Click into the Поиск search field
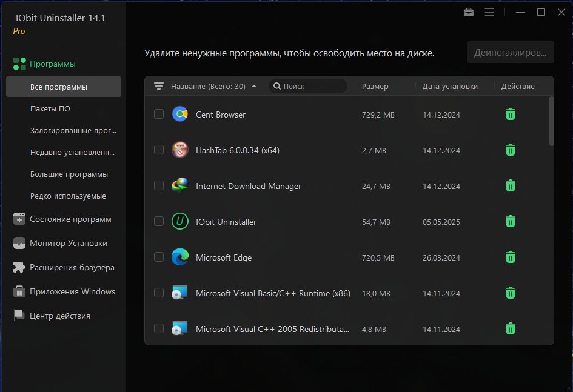This screenshot has width=573, height=392. click(307, 87)
